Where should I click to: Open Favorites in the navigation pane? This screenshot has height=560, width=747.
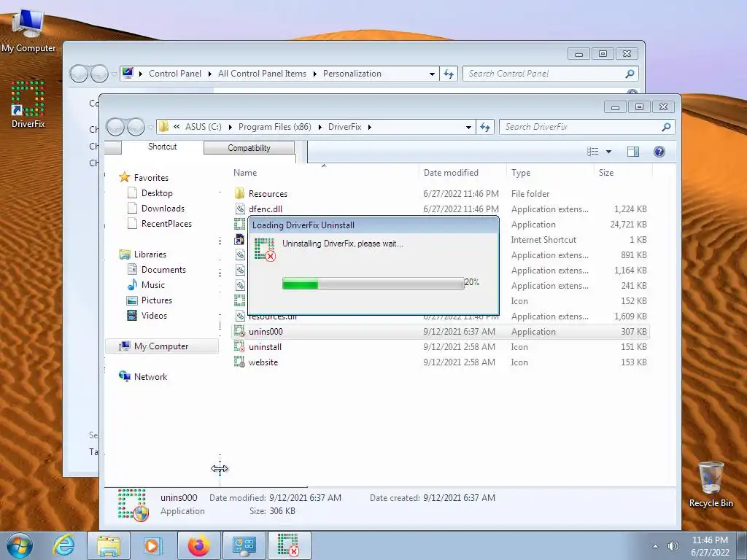point(151,178)
